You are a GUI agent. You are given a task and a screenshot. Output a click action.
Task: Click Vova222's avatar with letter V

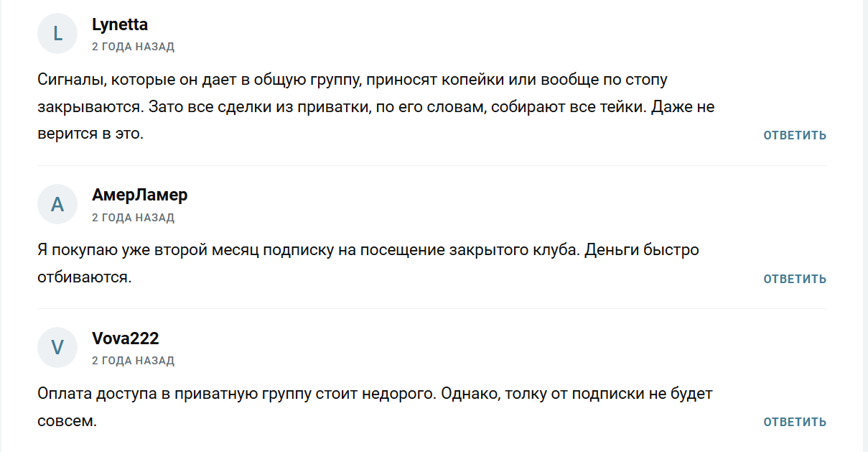(57, 347)
